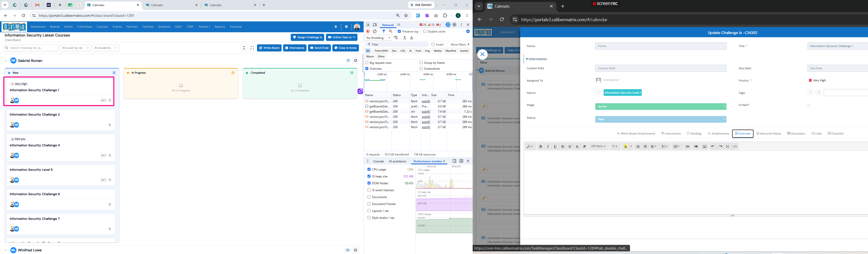Open the help question-mark icon in header
This screenshot has width=868, height=254.
346,27
